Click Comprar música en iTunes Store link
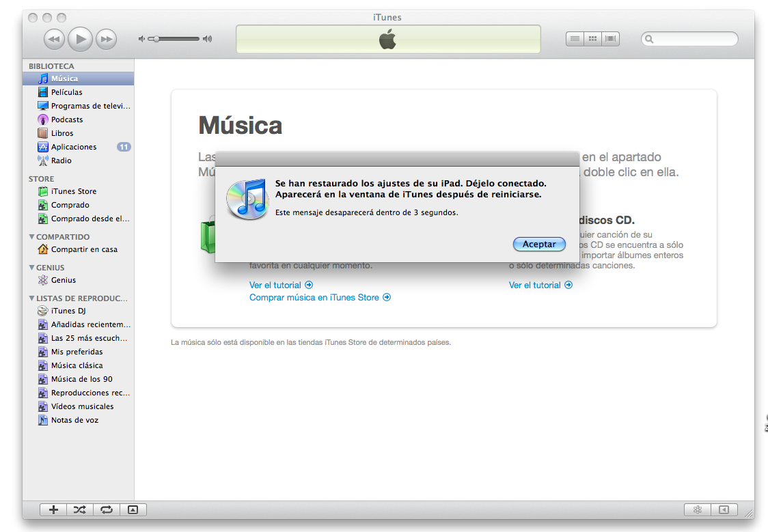 (320, 298)
